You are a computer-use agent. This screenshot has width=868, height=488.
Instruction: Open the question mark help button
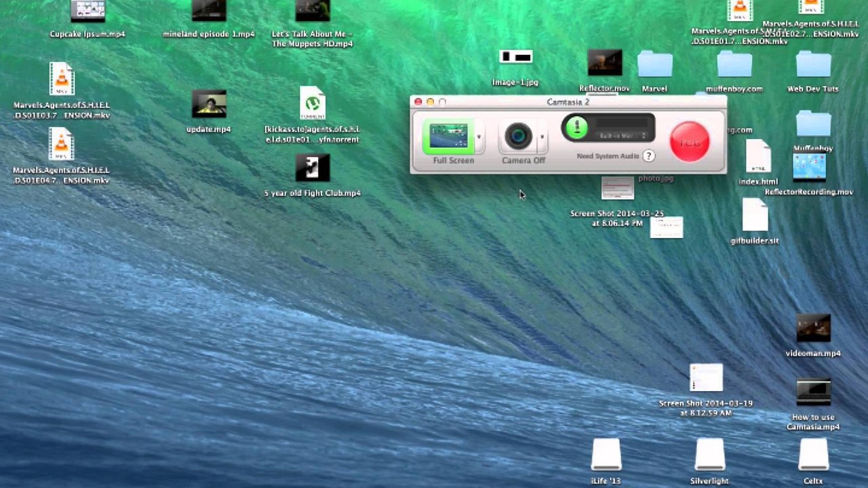(649, 156)
